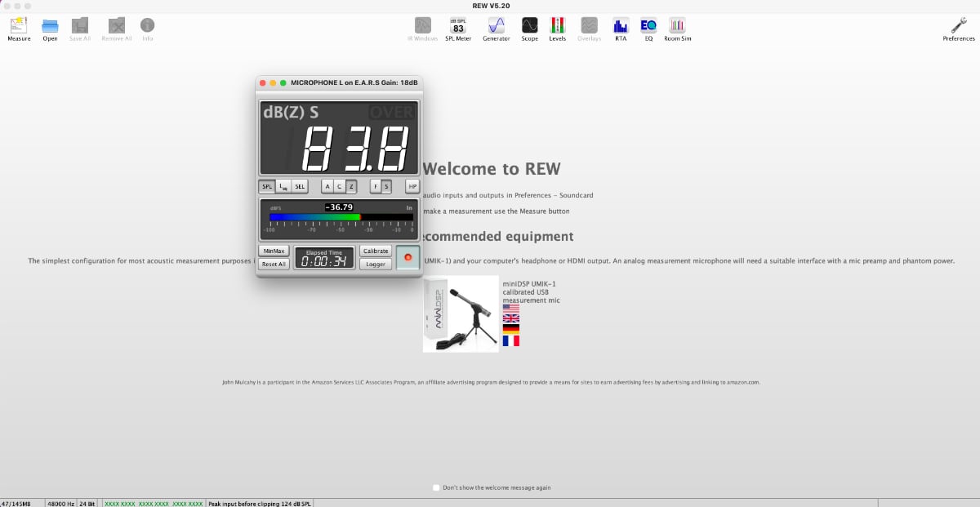Open the EQ window
Image resolution: width=980 pixels, height=507 pixels.
coord(648,25)
